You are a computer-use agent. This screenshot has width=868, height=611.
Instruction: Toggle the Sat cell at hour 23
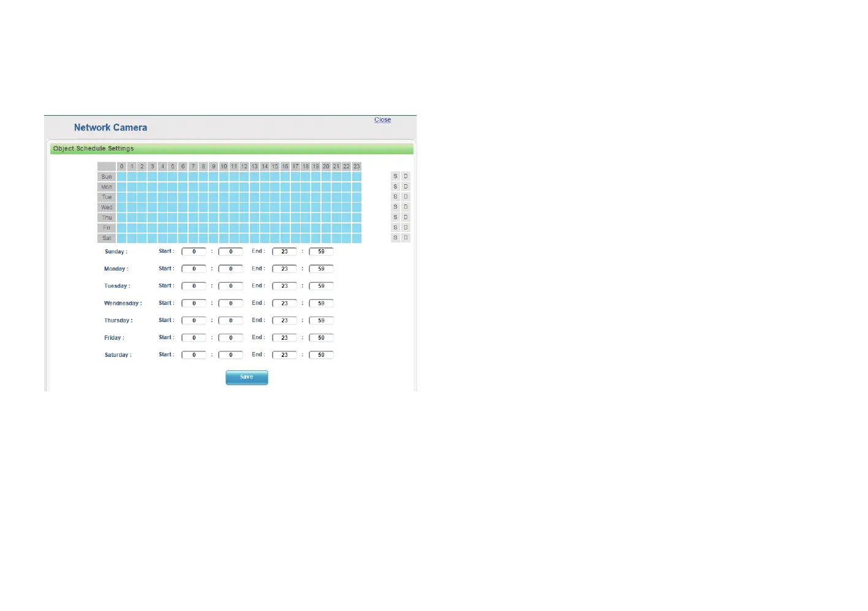[357, 238]
